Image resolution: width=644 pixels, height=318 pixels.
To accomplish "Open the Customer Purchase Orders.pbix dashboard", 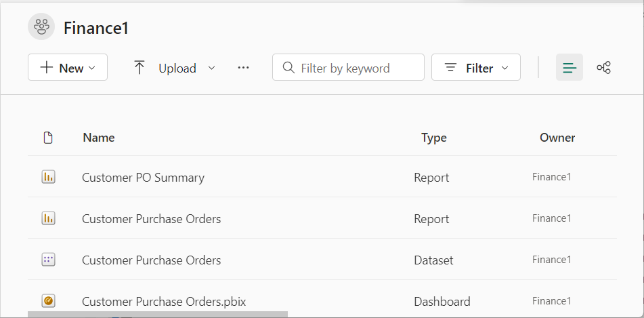I will click(x=163, y=301).
